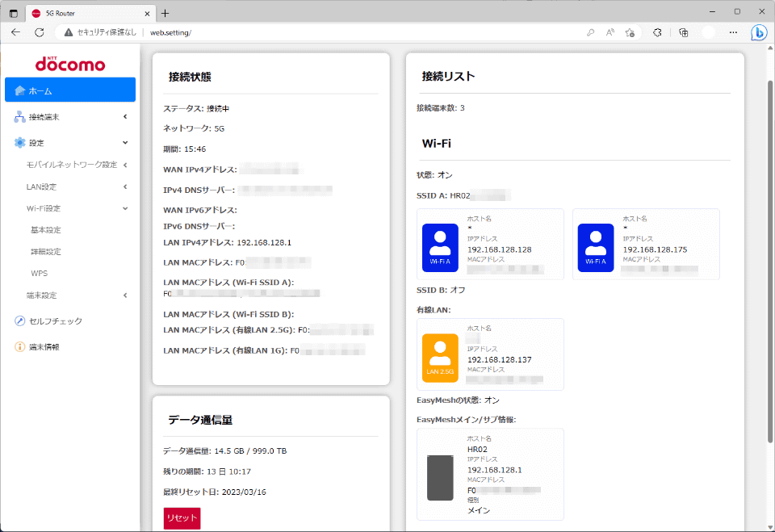Expand モバイルネットワーク設定 chevron
775x532 pixels.
[125, 165]
